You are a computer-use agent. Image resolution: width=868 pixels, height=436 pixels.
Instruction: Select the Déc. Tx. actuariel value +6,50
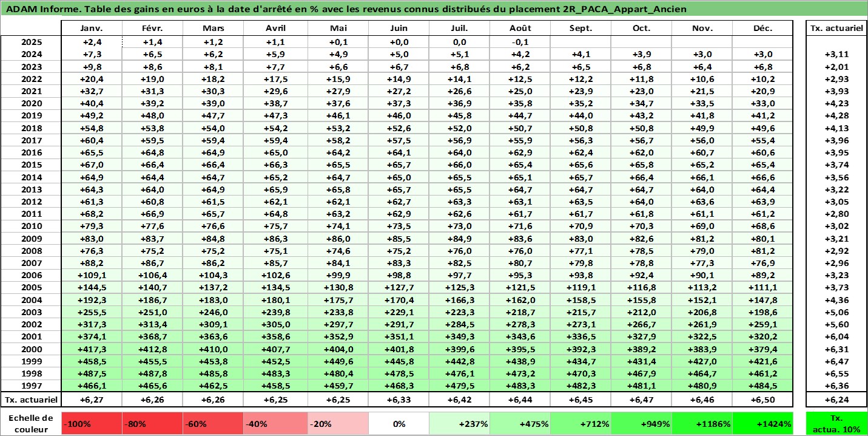762,400
